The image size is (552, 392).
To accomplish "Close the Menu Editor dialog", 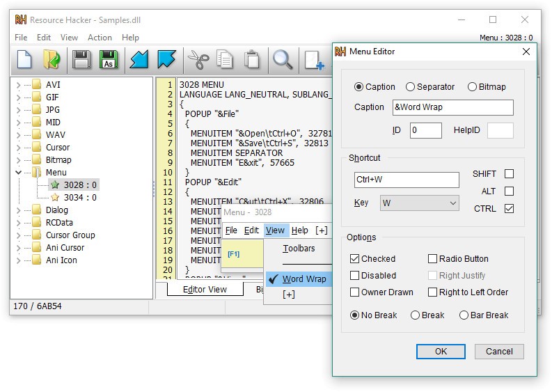I will (526, 52).
